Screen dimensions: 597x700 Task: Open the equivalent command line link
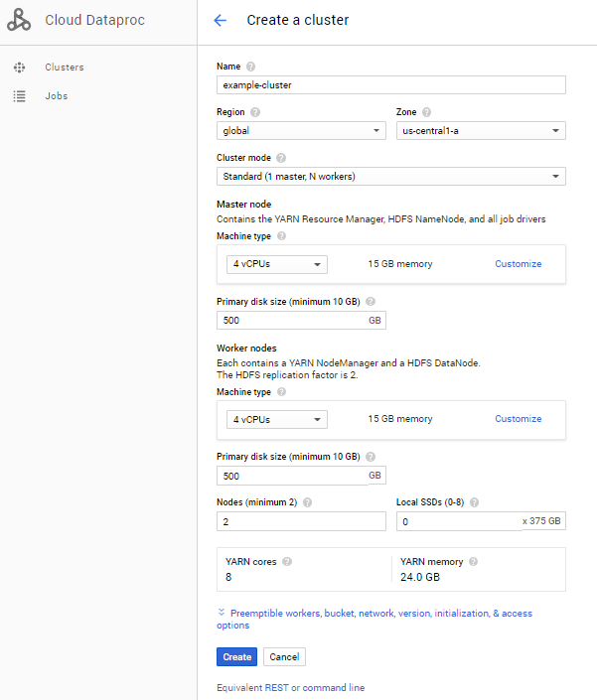(334, 687)
